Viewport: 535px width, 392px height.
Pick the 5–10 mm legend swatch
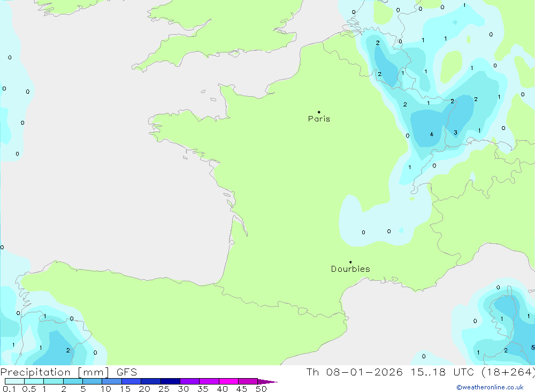(x=93, y=381)
